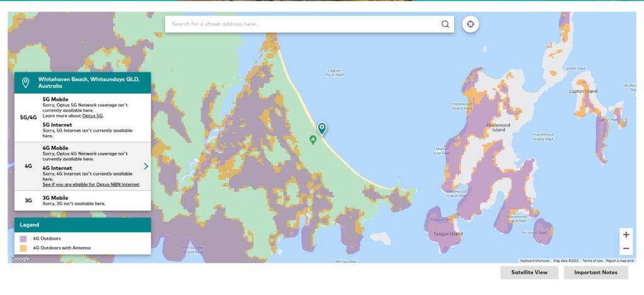Click the 5G Internet heading text
The width and height of the screenshot is (644, 295).
pyautogui.click(x=57, y=125)
